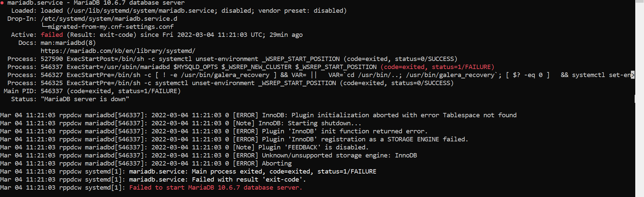Click the red 'failed' Active status word
Image resolution: width=644 pixels, height=197 pixels.
pyautogui.click(x=52, y=35)
